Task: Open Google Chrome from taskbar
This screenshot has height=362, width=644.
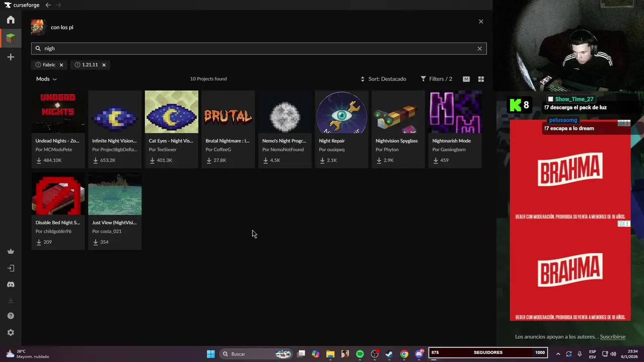Action: tap(404, 354)
